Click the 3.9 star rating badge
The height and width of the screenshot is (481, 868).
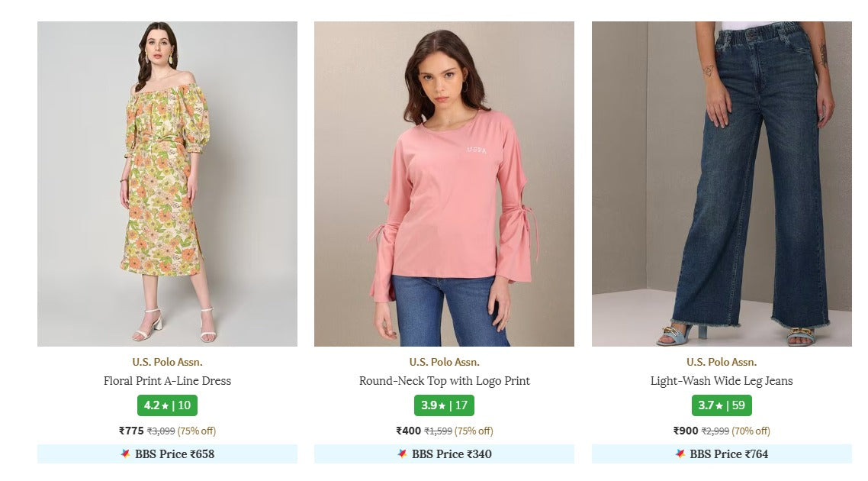[444, 405]
